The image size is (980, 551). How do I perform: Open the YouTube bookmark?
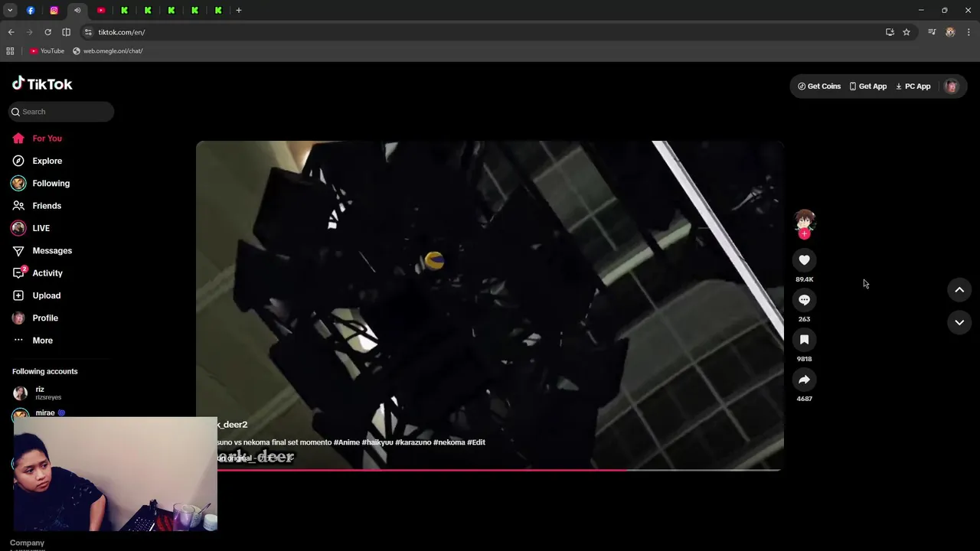(47, 51)
